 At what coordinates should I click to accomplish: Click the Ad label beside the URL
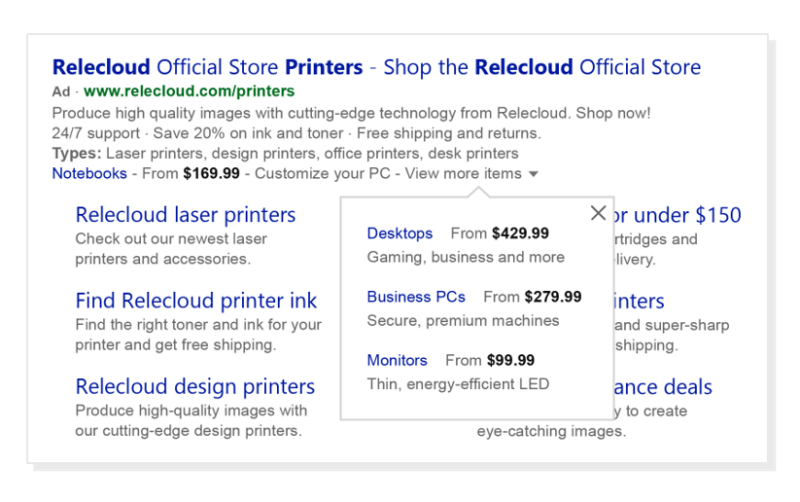pos(61,92)
